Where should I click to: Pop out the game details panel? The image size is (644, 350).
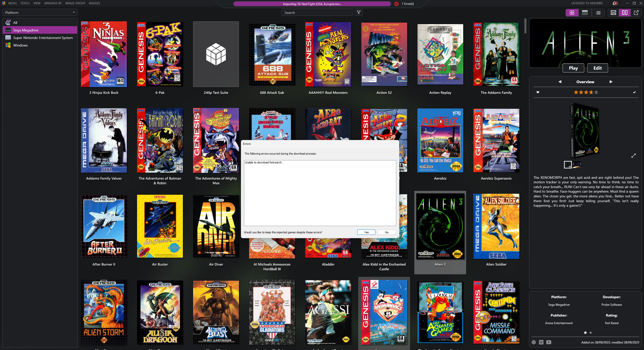[636, 13]
